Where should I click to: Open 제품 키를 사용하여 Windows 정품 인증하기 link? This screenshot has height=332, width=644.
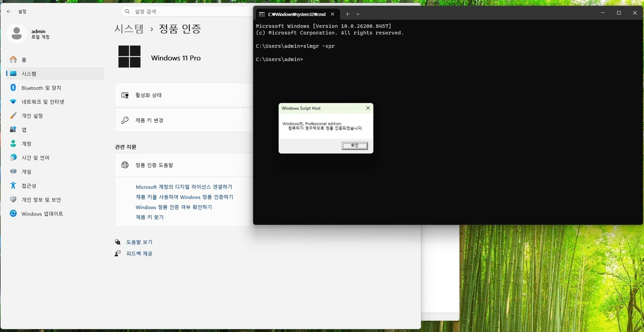[184, 197]
